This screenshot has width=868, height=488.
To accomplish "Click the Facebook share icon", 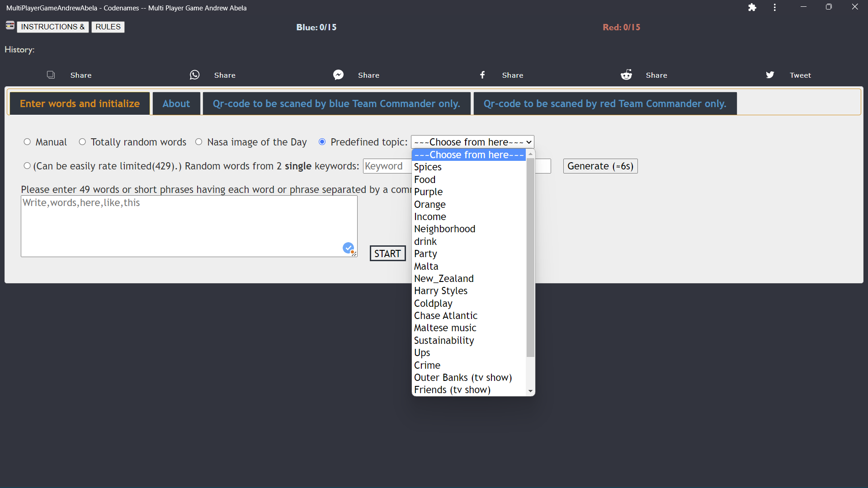I will [x=482, y=75].
